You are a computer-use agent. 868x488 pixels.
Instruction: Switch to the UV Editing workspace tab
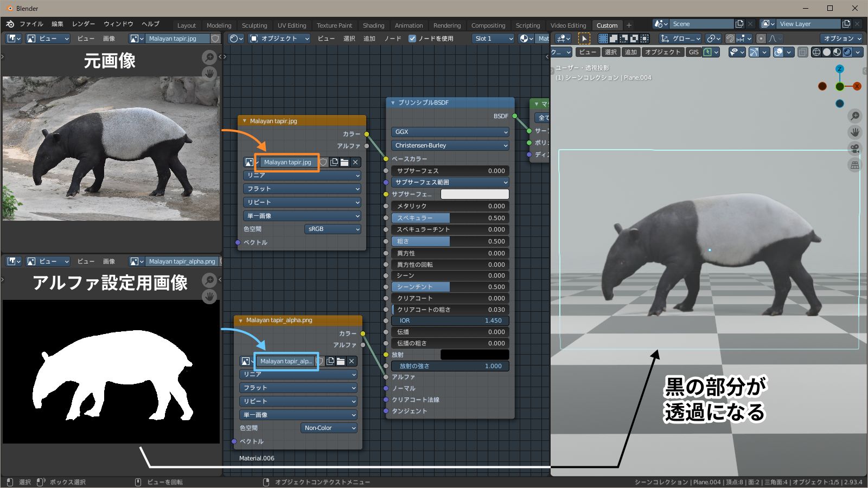pyautogui.click(x=292, y=25)
